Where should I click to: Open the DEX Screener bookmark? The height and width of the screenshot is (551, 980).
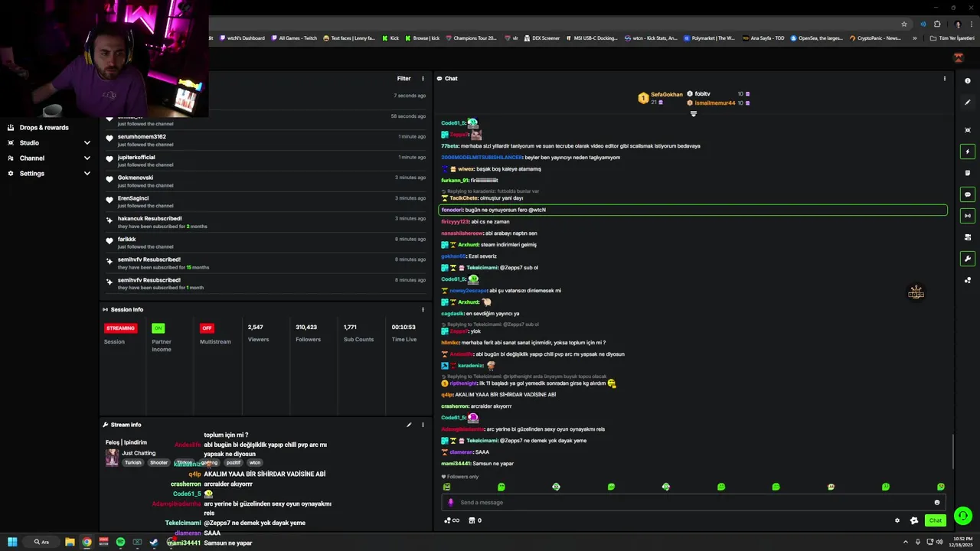(x=541, y=38)
